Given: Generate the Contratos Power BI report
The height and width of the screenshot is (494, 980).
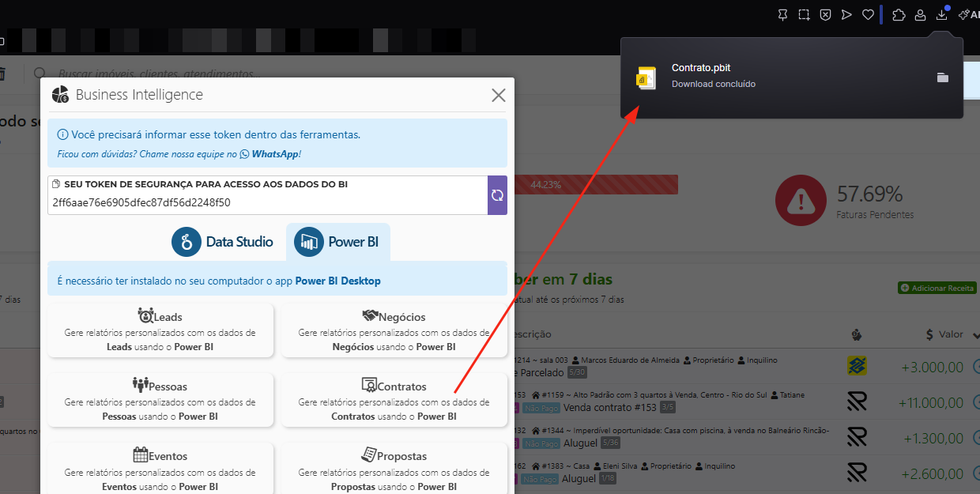Looking at the screenshot, I should (394, 400).
